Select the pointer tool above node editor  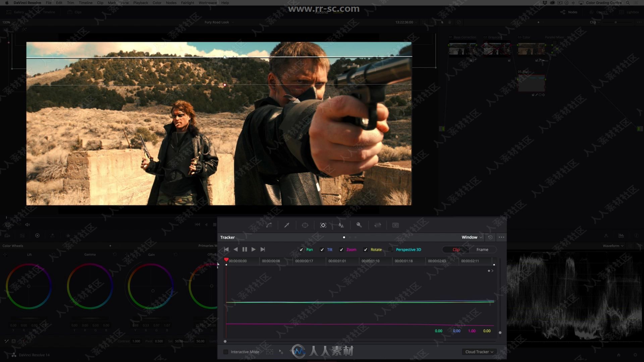pyautogui.click(x=442, y=22)
